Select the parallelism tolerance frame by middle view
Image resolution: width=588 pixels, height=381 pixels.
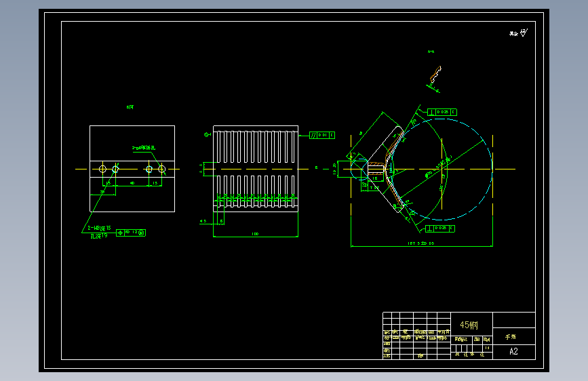click(x=322, y=135)
